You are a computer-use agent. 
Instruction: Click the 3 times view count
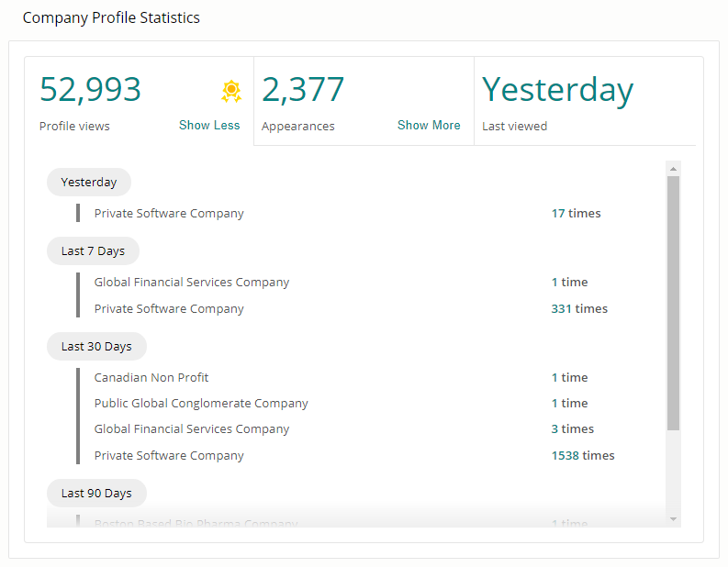click(572, 428)
